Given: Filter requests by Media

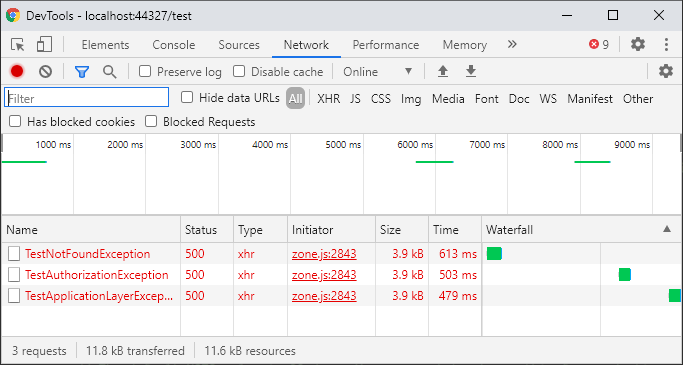Looking at the screenshot, I should click(x=448, y=99).
